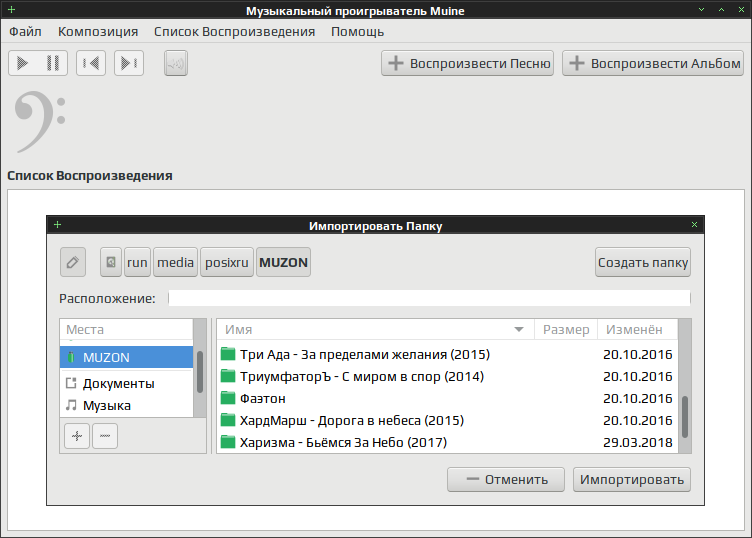This screenshot has height=538, width=752.
Task: Skip to next track
Action: click(x=129, y=63)
